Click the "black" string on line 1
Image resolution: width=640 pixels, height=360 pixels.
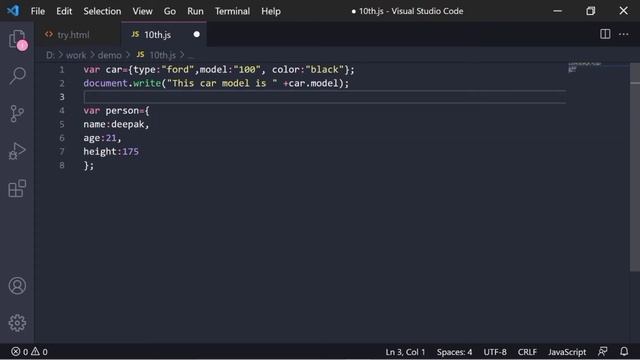click(325, 69)
